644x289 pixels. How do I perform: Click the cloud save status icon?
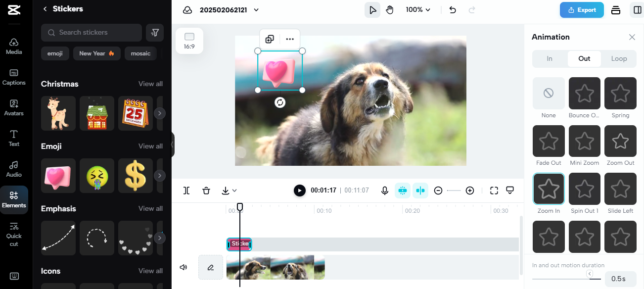click(187, 10)
